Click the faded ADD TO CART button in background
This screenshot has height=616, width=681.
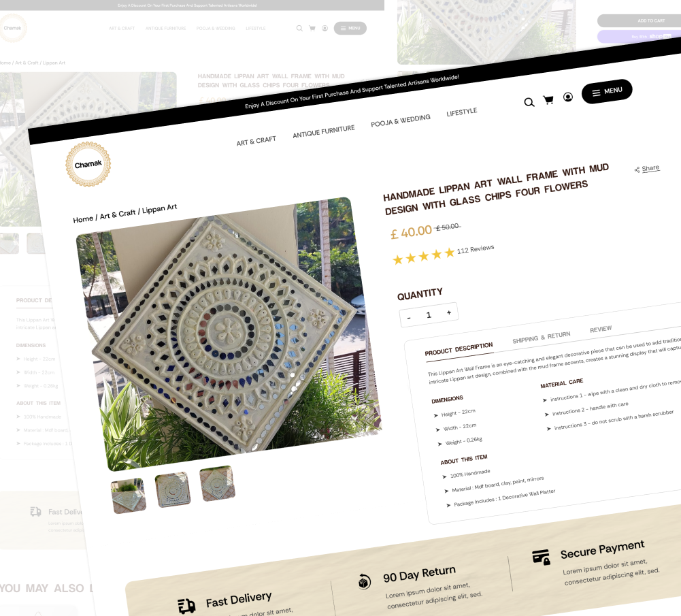(639, 20)
